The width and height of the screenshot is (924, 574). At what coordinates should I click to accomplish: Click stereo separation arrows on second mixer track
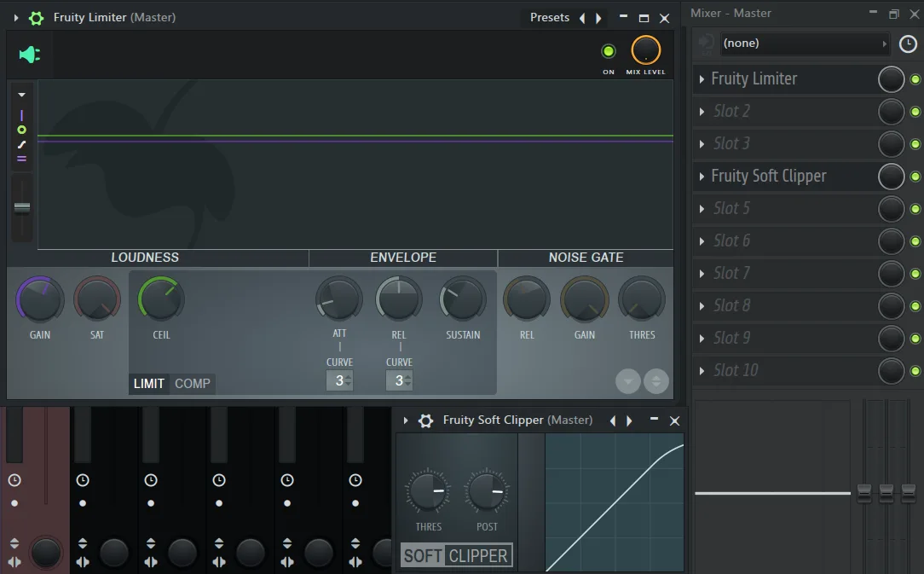(x=83, y=562)
